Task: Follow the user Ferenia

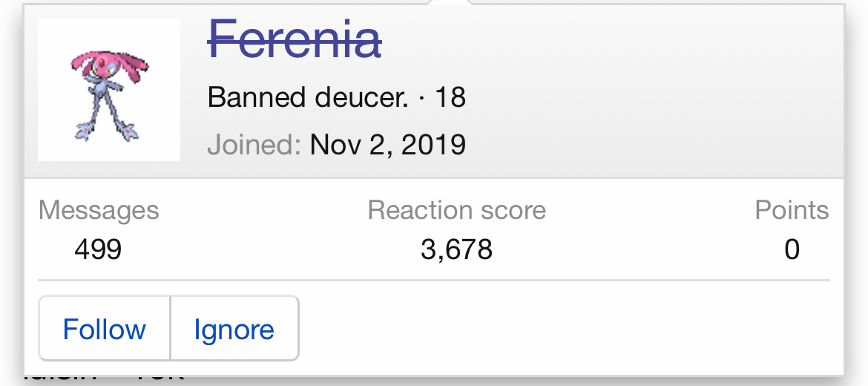Action: click(x=104, y=329)
